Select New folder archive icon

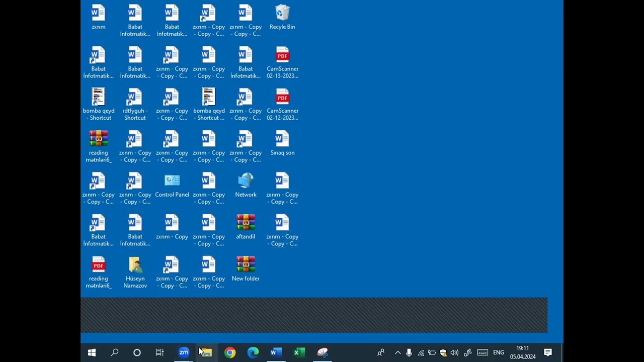pos(246,269)
